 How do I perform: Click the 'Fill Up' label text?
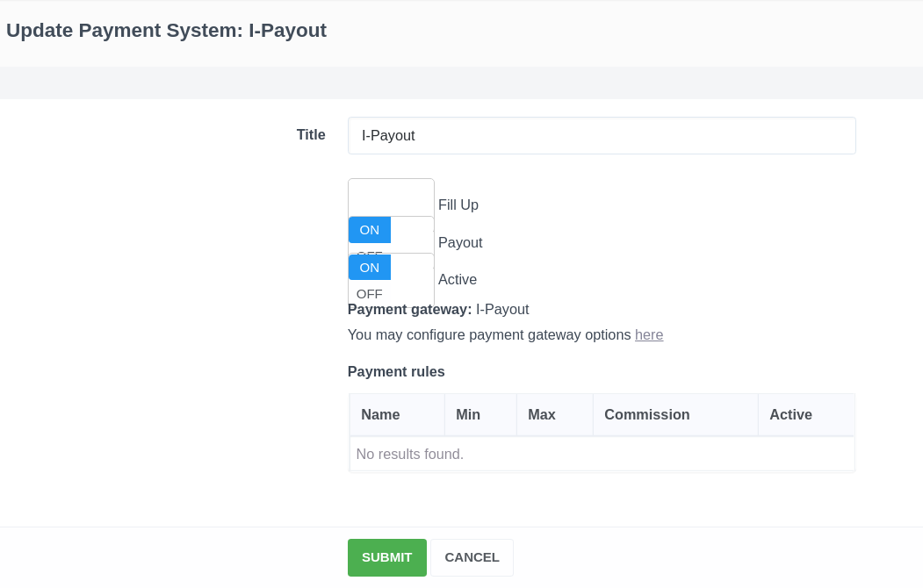pos(458,204)
